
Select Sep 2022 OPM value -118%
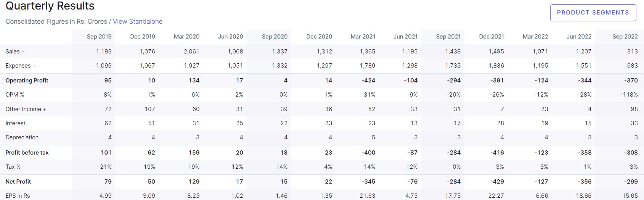pyautogui.click(x=629, y=95)
